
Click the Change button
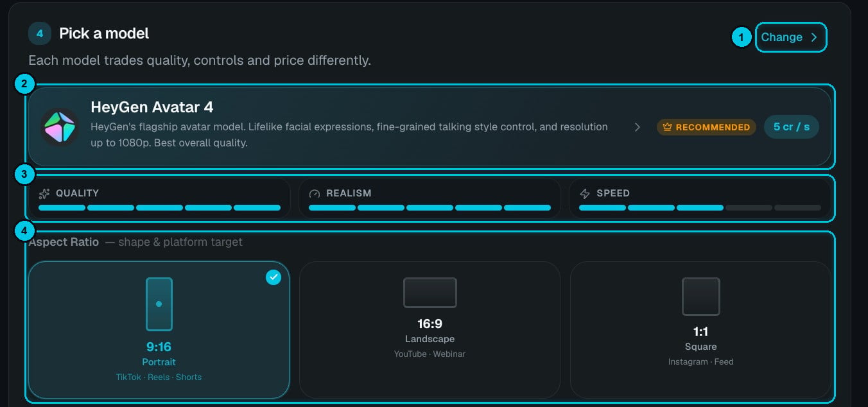coord(790,37)
